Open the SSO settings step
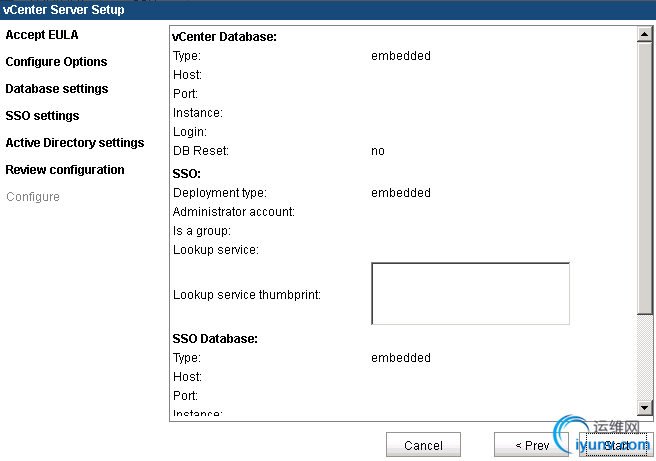Image resolution: width=656 pixels, height=461 pixels. click(42, 116)
